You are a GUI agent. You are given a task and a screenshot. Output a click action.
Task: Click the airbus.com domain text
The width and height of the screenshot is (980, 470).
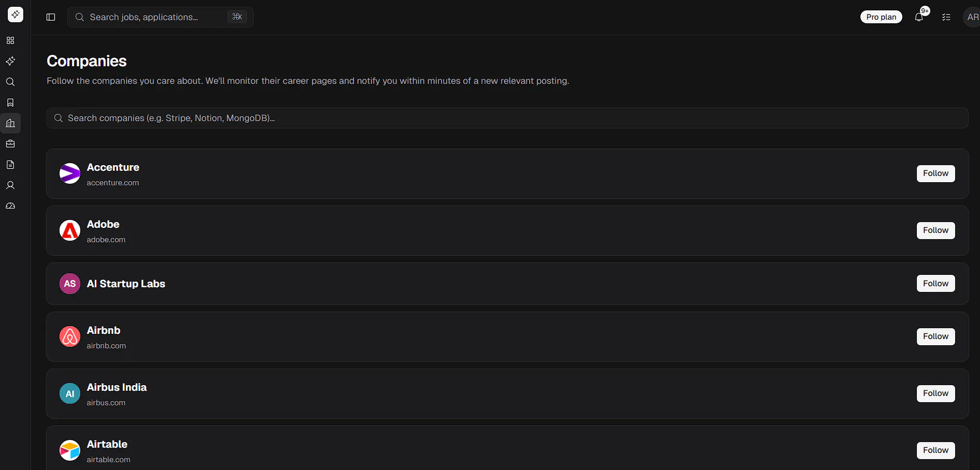pyautogui.click(x=106, y=403)
